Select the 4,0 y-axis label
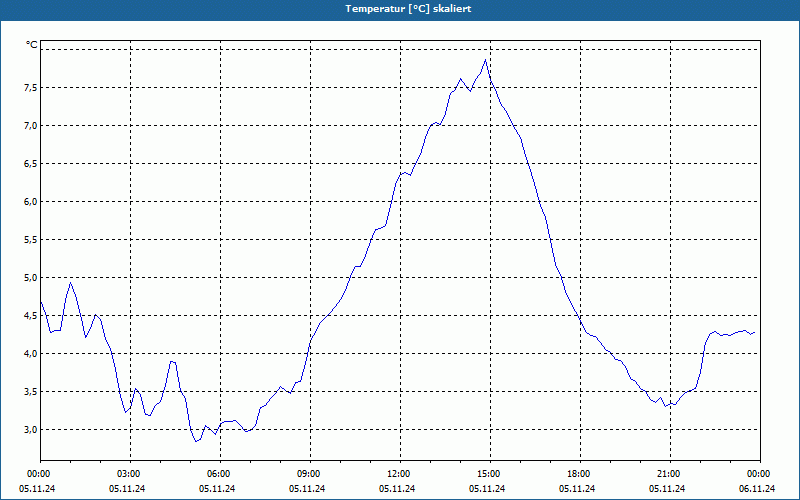The width and height of the screenshot is (800, 500). [x=31, y=354]
